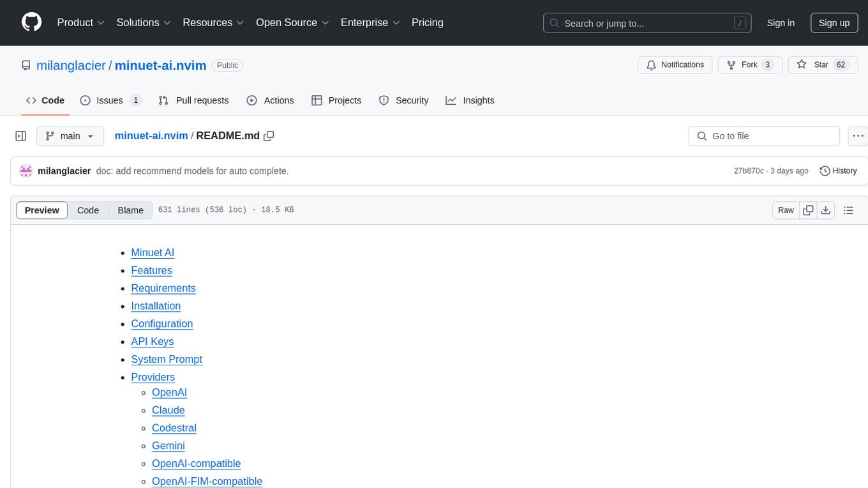Viewport: 868px width, 488px height.
Task: Switch to Blame view
Action: tap(131, 210)
